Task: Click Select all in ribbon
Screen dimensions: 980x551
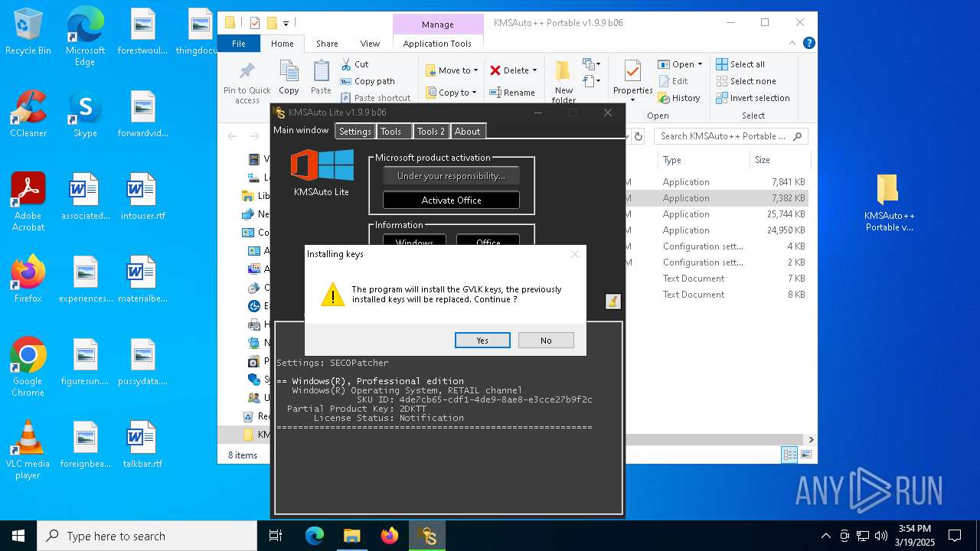Action: [x=740, y=64]
